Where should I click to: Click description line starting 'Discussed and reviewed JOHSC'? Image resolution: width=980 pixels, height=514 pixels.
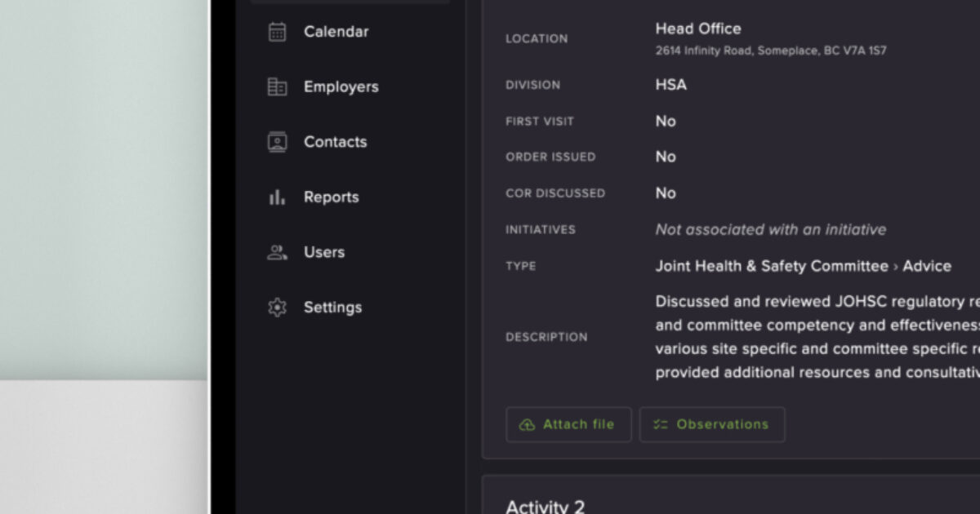[x=817, y=302]
